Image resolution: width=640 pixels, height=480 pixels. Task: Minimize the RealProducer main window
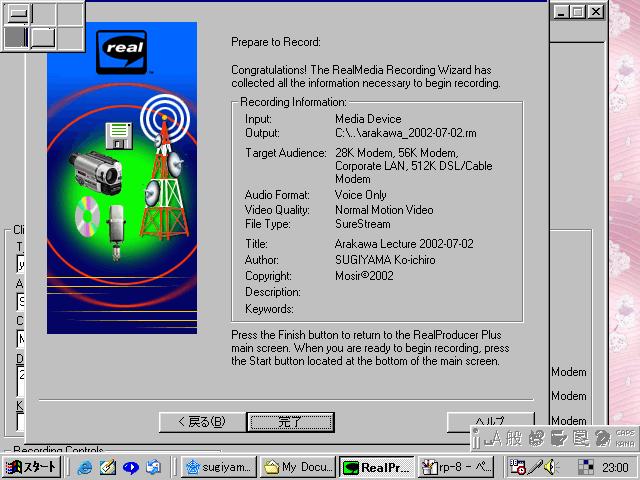(561, 12)
